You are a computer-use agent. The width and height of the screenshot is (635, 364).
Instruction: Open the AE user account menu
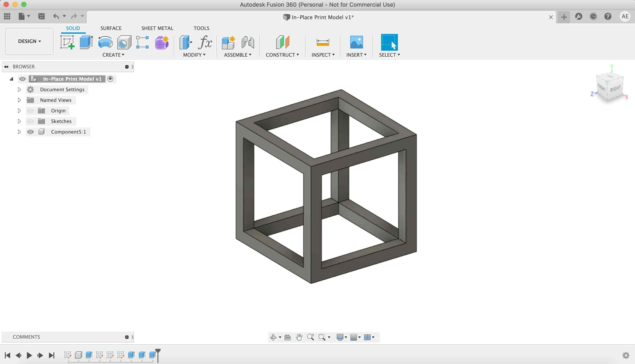625,17
